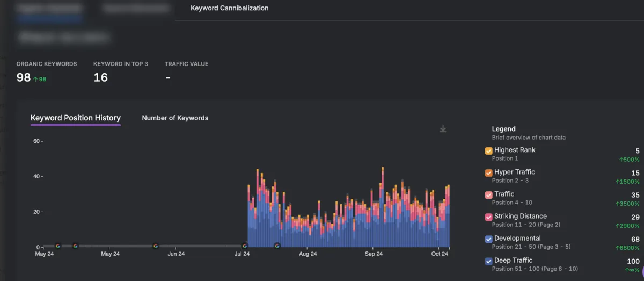This screenshot has height=281, width=644.
Task: Toggle the Deep Traffic checkbox
Action: [x=488, y=261]
